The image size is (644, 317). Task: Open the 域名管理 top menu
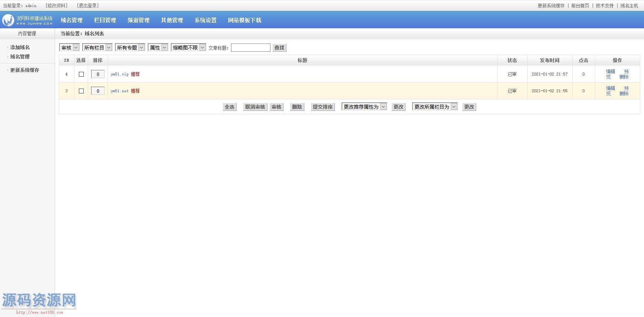pyautogui.click(x=72, y=20)
